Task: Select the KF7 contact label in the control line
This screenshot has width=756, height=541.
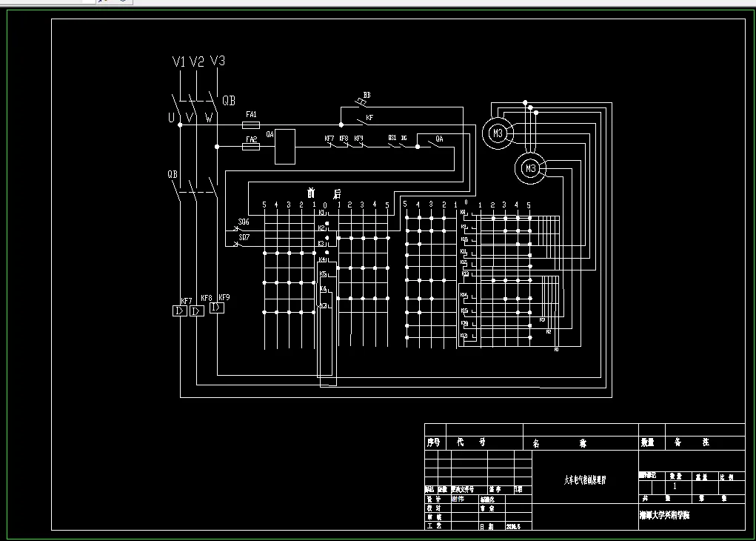Action: click(330, 139)
